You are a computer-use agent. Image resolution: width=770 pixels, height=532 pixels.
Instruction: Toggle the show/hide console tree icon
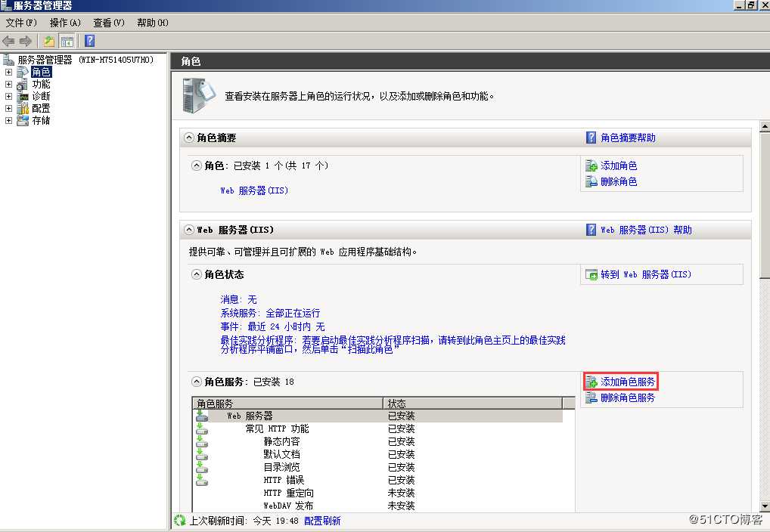click(x=67, y=42)
